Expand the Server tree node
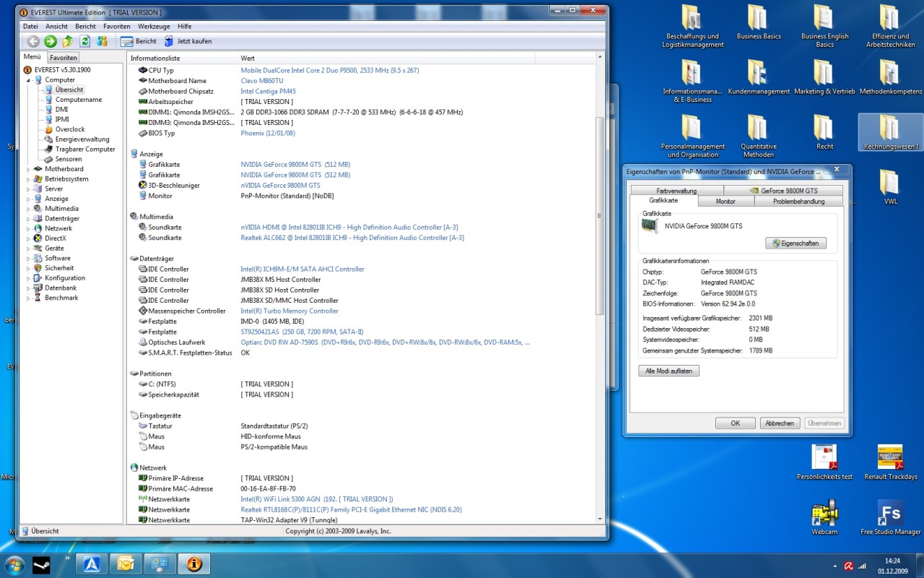 [29, 189]
